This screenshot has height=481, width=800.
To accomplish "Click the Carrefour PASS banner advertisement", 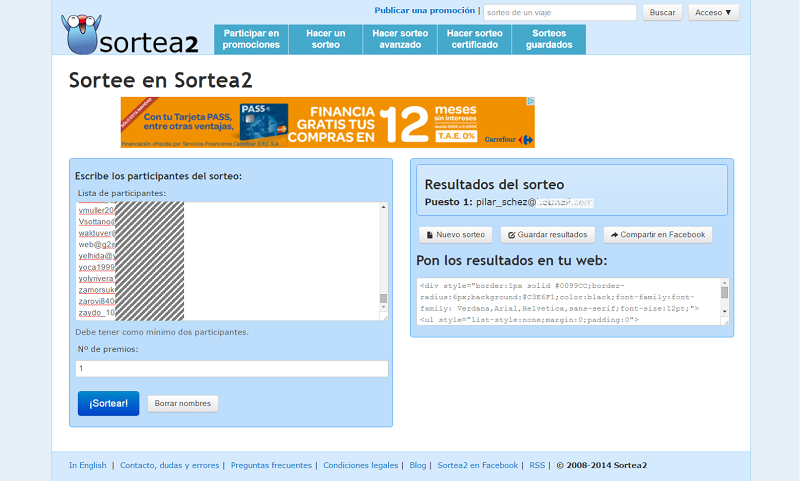I will [327, 122].
